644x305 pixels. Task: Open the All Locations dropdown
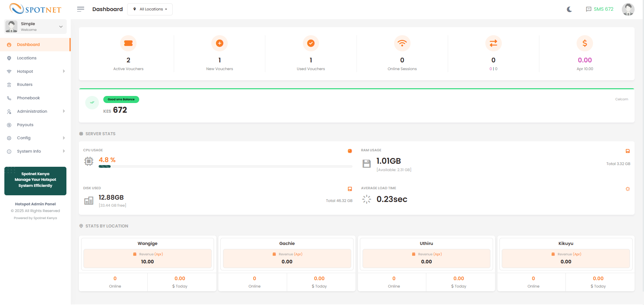coord(150,9)
